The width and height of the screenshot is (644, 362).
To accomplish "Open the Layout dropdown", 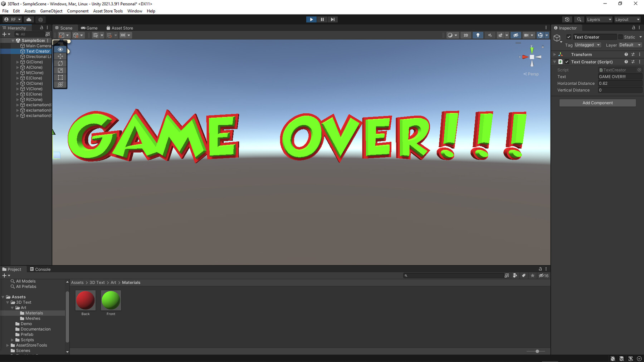I will click(x=627, y=19).
